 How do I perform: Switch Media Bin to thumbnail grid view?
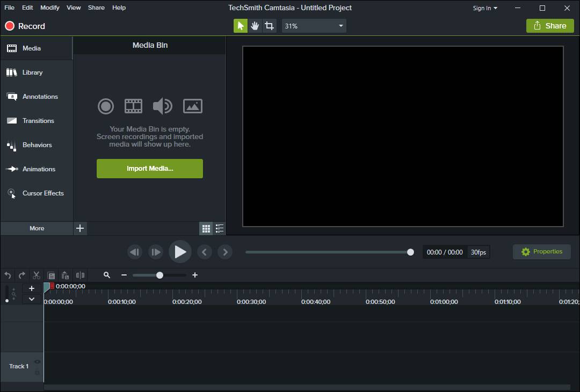click(206, 229)
